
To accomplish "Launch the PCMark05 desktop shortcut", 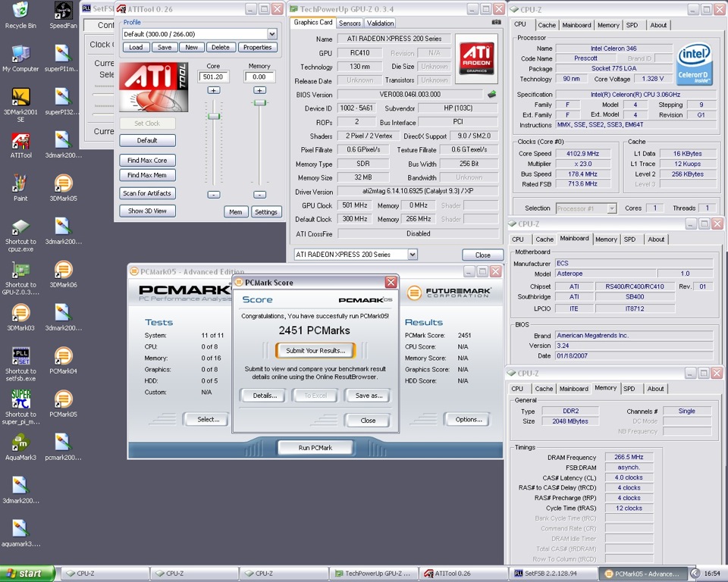I will click(63, 404).
